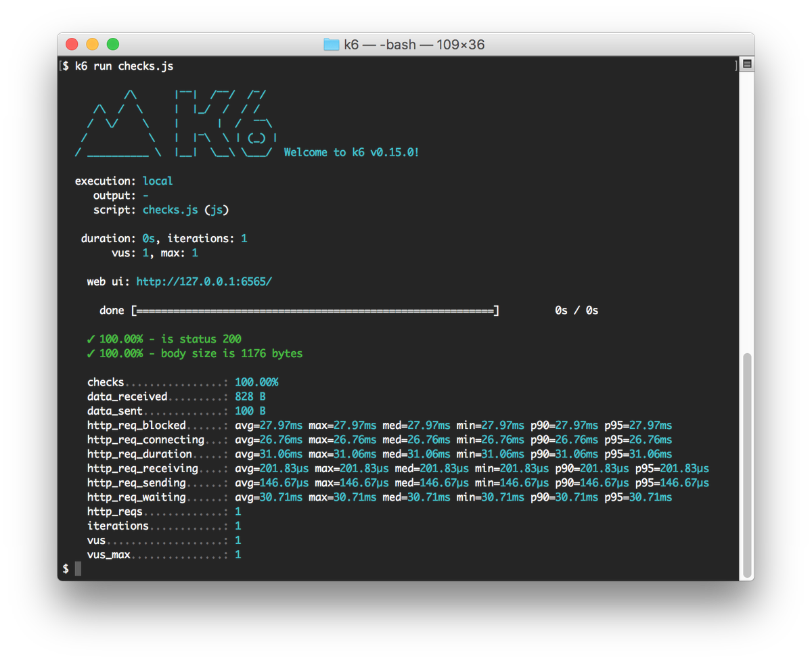
Task: Click 'Welcome to k6 v0.15.0!' text
Action: tap(351, 152)
